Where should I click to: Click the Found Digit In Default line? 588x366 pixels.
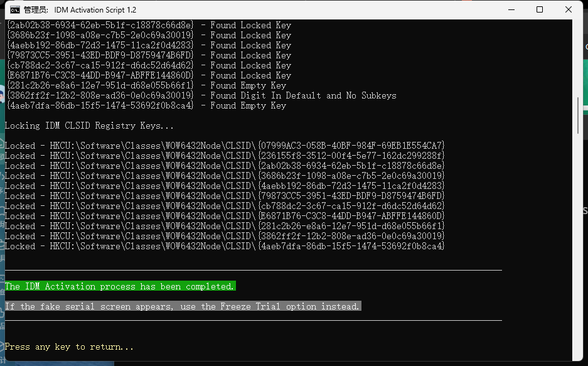[x=201, y=95]
